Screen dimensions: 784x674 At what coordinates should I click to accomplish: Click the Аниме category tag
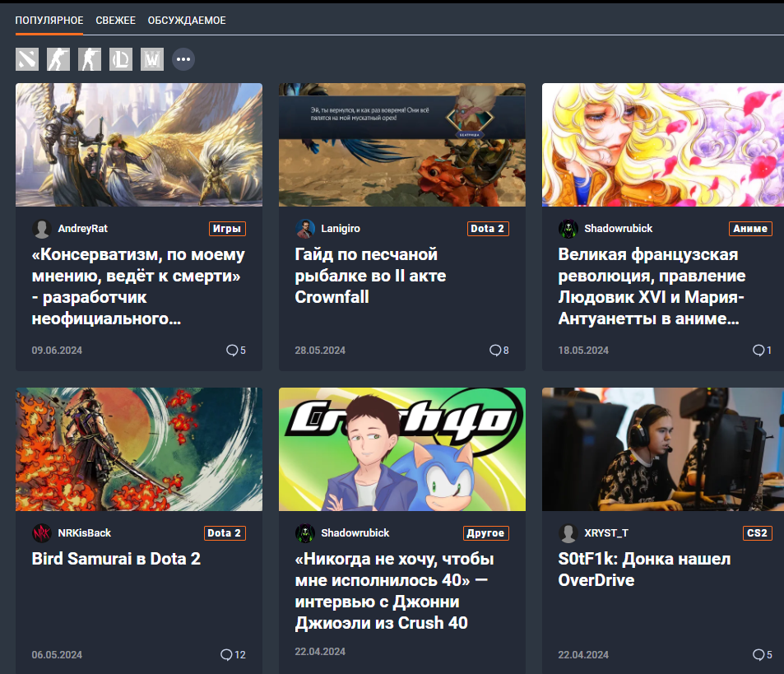click(x=750, y=229)
